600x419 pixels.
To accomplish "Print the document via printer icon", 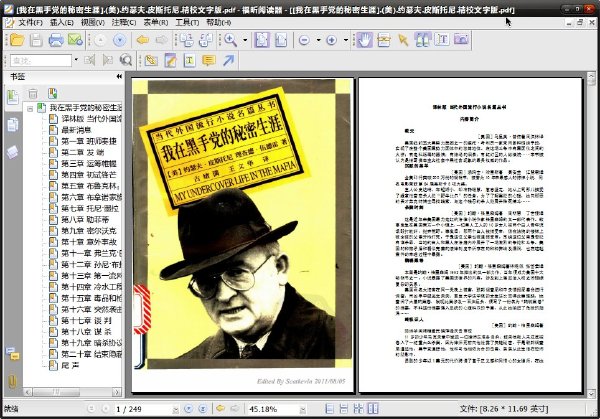I will coord(56,40).
